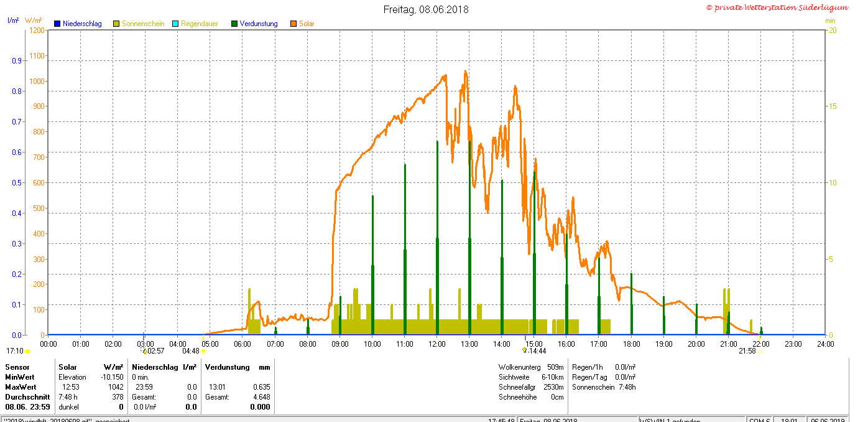Screen dimensions: 868x422
Task: Click the orange Solar legend swatch
Action: [x=293, y=24]
